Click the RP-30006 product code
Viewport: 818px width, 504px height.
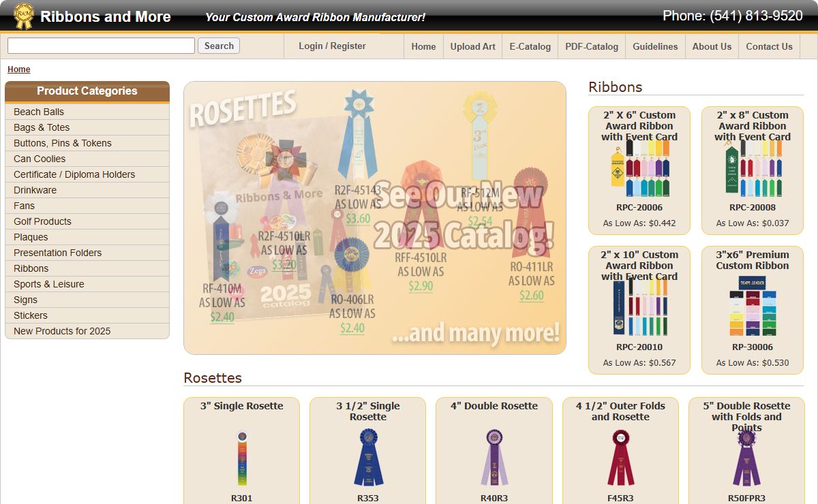(753, 347)
